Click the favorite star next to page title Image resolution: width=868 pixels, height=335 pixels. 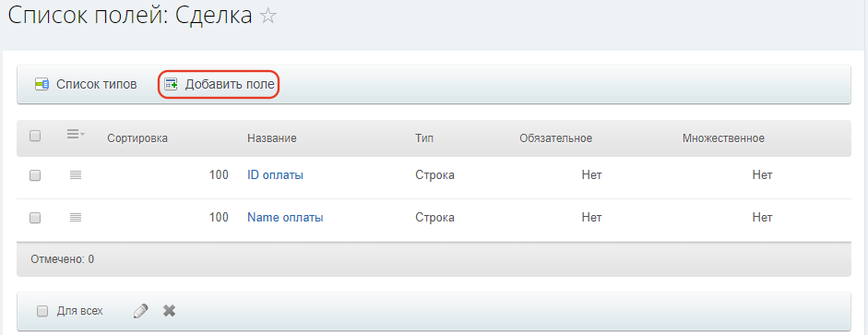268,17
